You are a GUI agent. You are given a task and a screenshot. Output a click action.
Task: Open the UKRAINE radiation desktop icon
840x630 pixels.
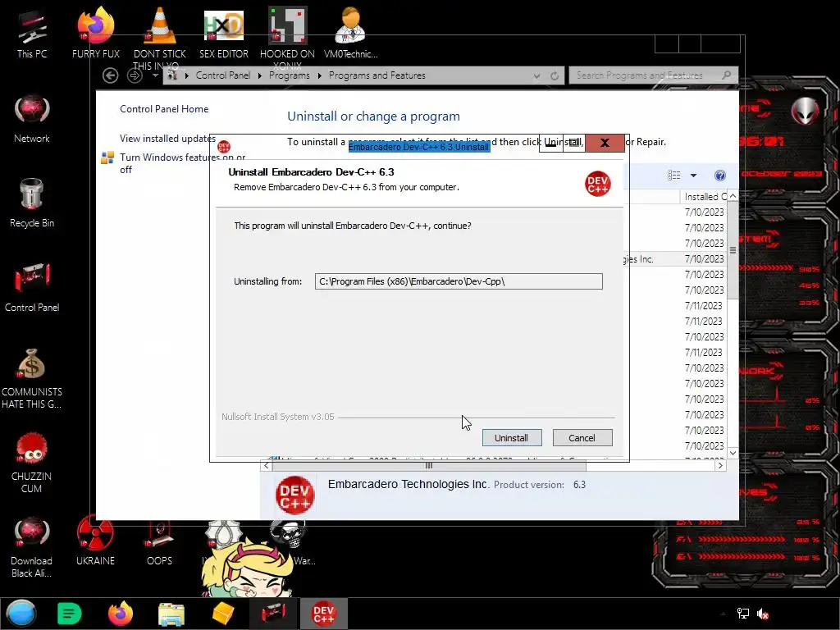tap(95, 541)
